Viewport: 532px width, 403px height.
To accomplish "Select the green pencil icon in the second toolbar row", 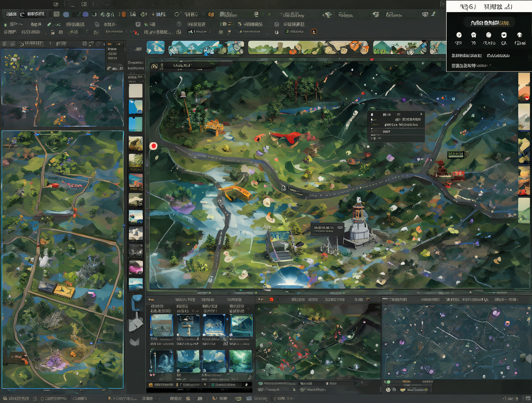I will [49, 24].
